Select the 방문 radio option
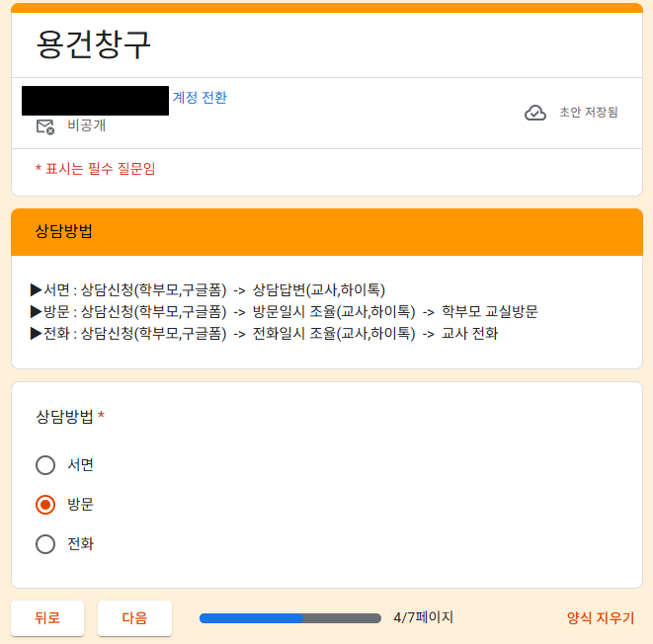653x644 pixels. tap(45, 505)
